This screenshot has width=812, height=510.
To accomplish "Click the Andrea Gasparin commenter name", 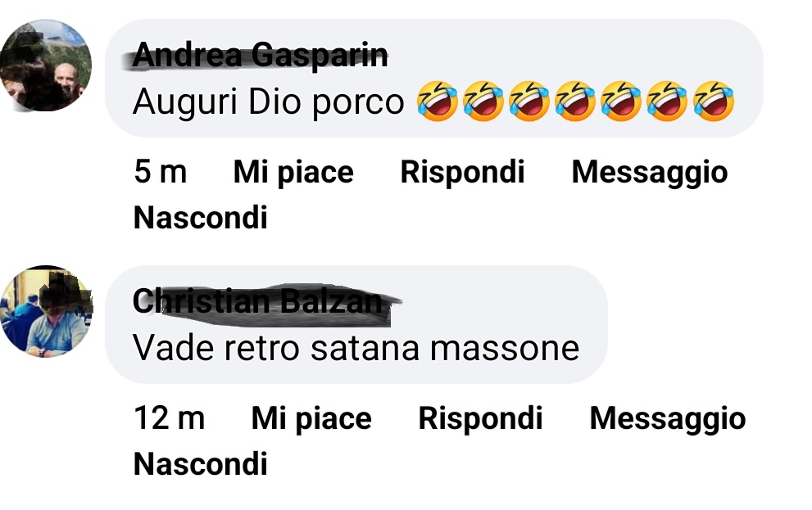I will (260, 55).
